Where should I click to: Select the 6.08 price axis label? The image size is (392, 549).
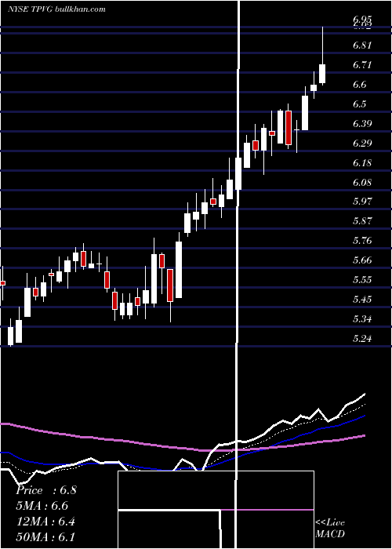(362, 183)
